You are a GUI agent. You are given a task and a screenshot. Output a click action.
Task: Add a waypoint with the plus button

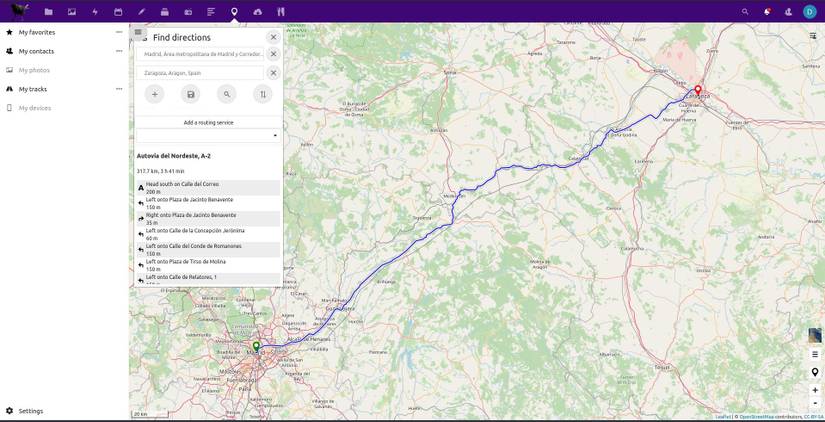pos(154,94)
